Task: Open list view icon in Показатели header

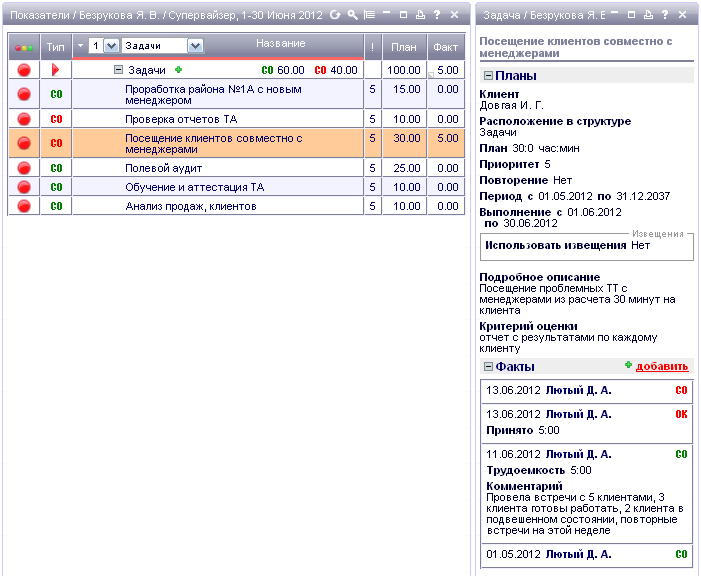Action: [369, 15]
